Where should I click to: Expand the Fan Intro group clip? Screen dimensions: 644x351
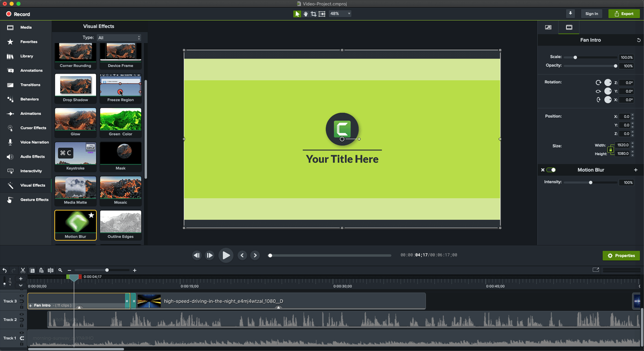point(31,305)
